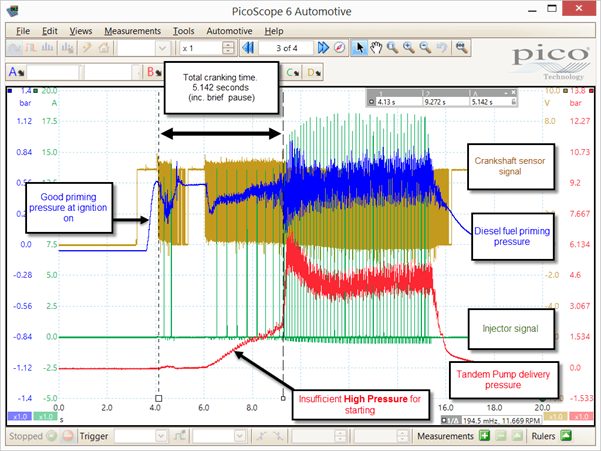Go to next waveform buffer
Image resolution: width=601 pixels, height=451 pixels.
pyautogui.click(x=323, y=48)
